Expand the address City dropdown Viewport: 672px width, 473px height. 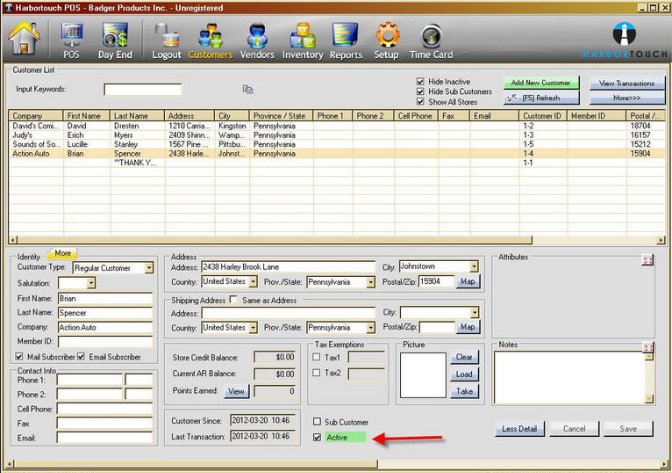(x=474, y=268)
